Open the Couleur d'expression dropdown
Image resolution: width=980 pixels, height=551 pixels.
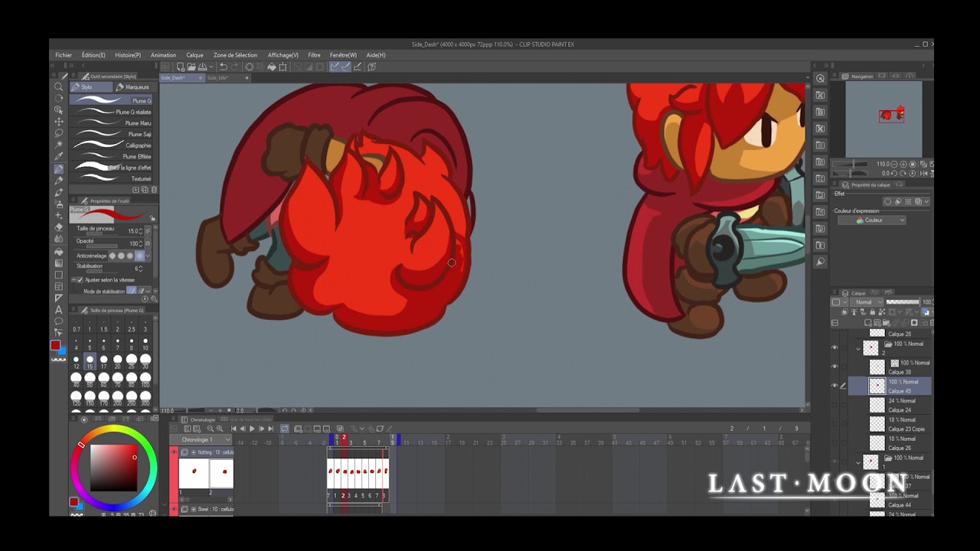871,220
